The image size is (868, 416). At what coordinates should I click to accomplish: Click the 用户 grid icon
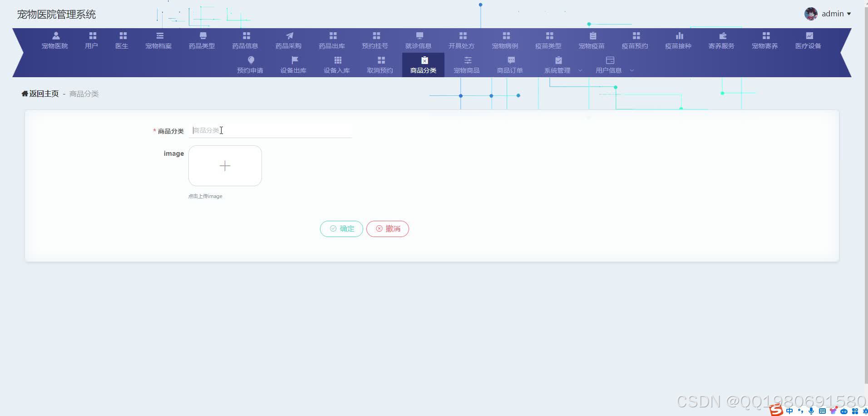[x=93, y=35]
